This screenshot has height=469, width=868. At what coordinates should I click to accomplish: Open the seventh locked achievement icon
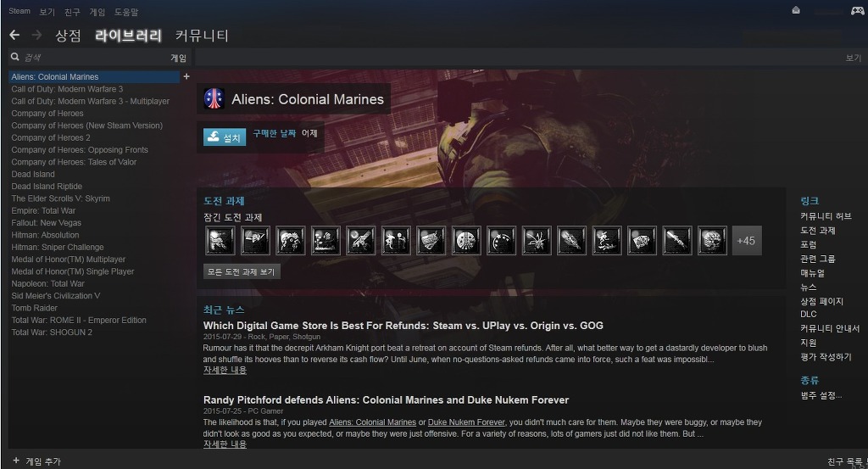click(431, 240)
